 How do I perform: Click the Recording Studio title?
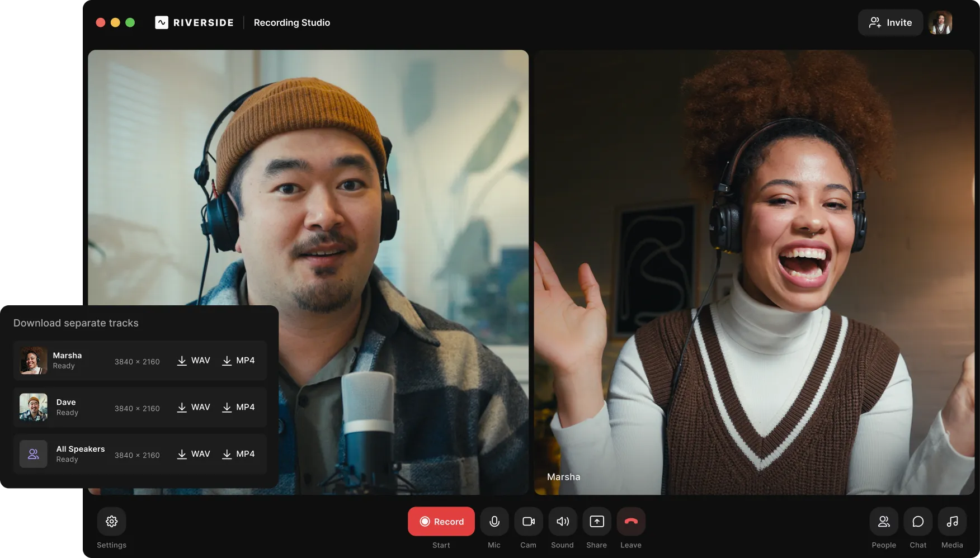click(292, 22)
